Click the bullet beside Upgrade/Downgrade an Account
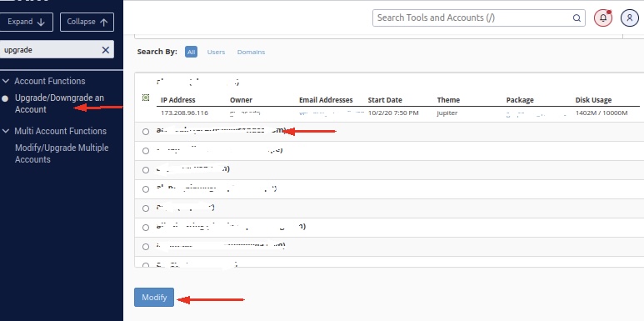The height and width of the screenshot is (321, 644). tap(5, 98)
